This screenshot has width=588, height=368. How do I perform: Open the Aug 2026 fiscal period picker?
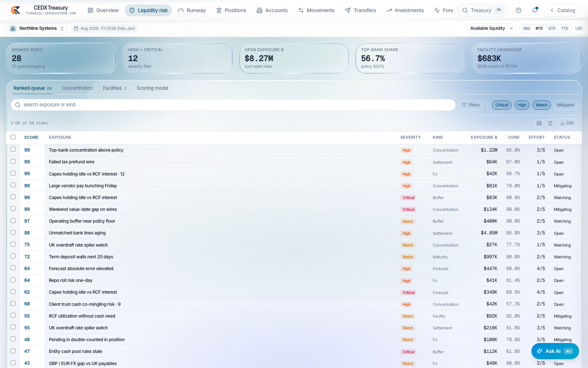pyautogui.click(x=105, y=28)
